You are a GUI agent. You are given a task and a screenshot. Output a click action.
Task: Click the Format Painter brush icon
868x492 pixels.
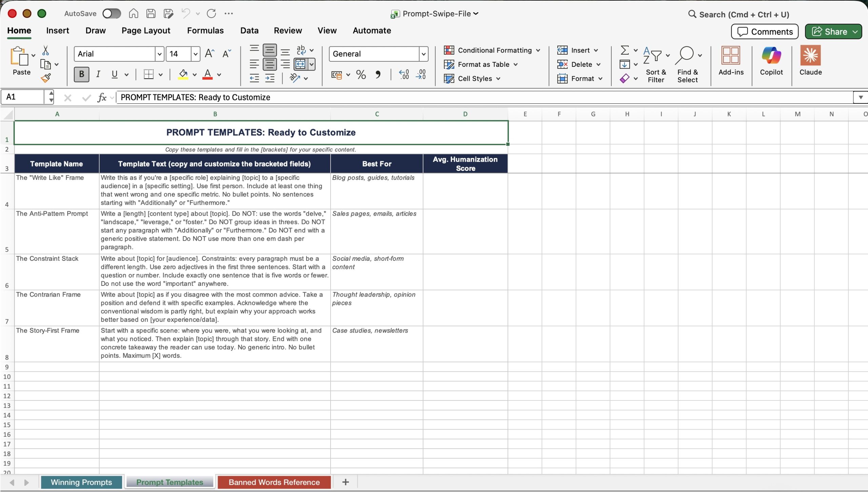[x=46, y=78]
